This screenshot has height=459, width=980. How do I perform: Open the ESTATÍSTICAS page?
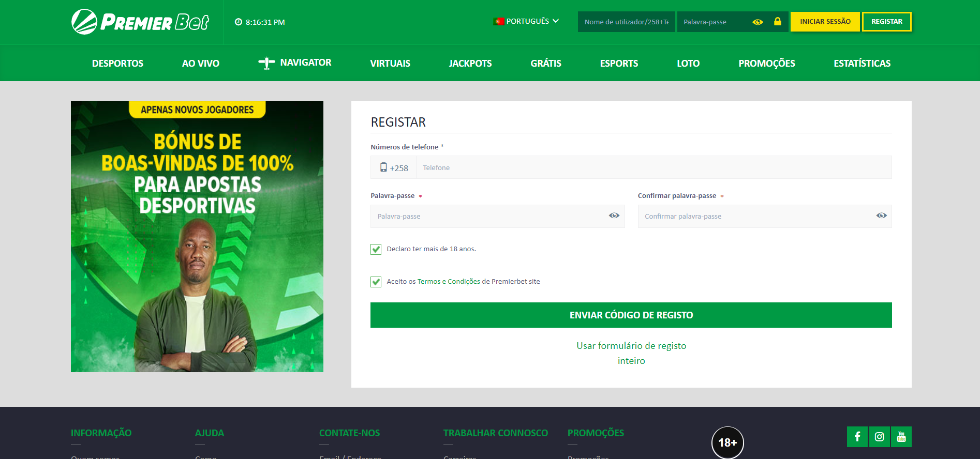[862, 63]
